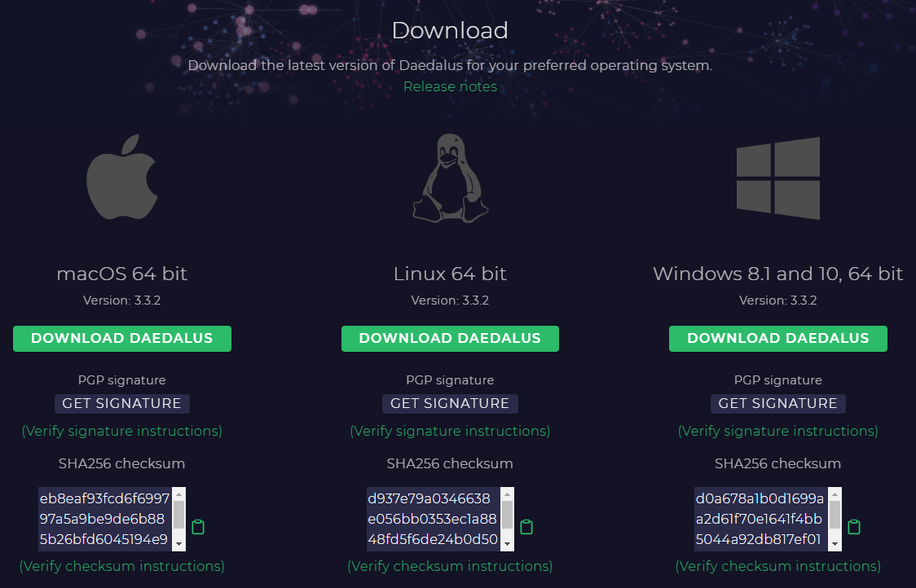Click the 'Download the latest version' description text
The height and width of the screenshot is (588, 916).
450,65
